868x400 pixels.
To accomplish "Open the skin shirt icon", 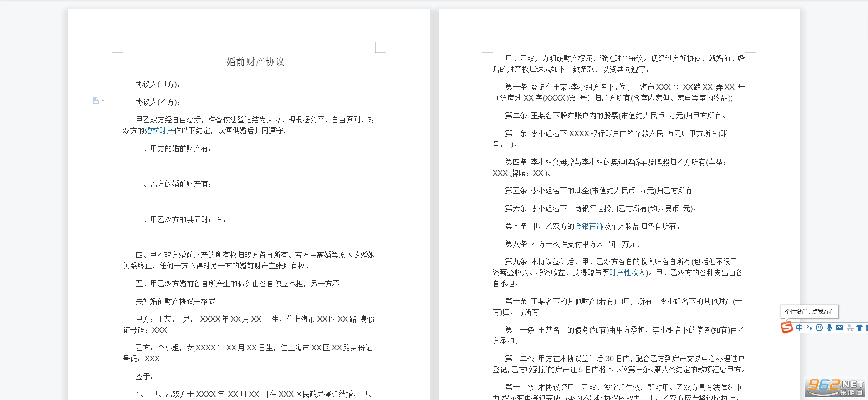I will [859, 328].
